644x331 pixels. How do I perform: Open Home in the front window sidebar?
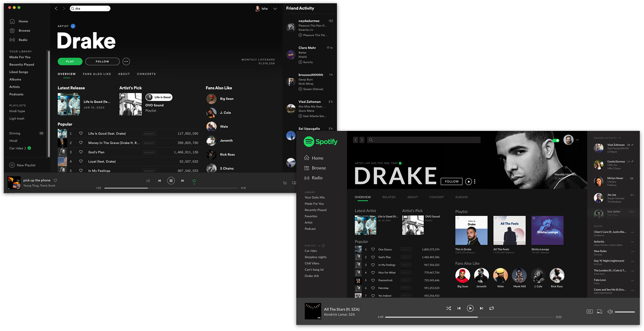coord(314,158)
